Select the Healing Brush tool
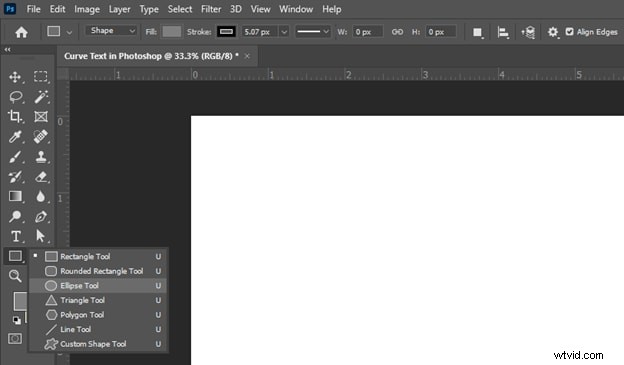The height and width of the screenshot is (365, 624). point(41,137)
